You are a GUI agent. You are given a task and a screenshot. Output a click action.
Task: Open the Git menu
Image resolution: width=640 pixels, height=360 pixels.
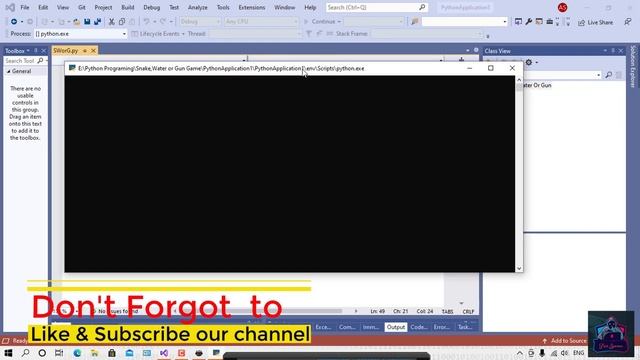(82, 7)
